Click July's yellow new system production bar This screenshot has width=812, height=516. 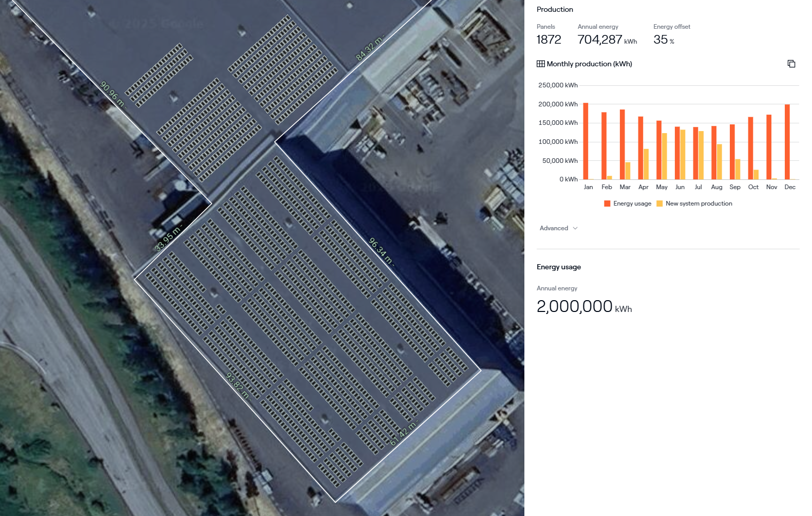[x=701, y=155]
